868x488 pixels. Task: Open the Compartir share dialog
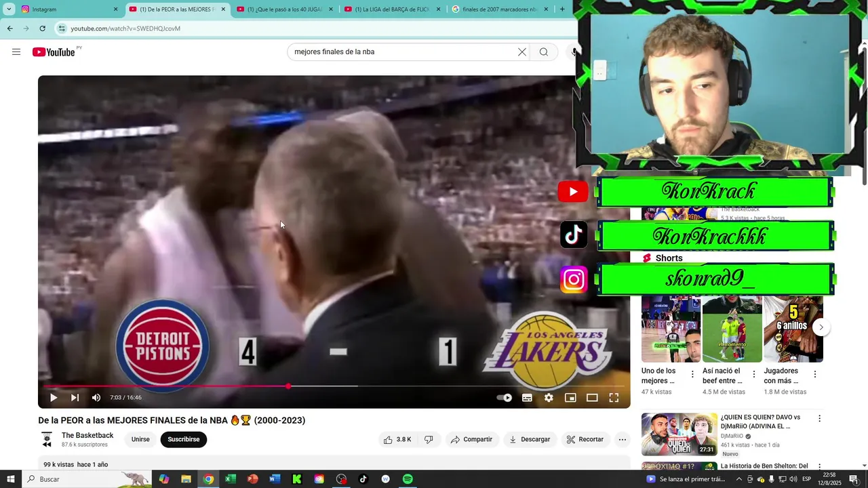pos(471,439)
